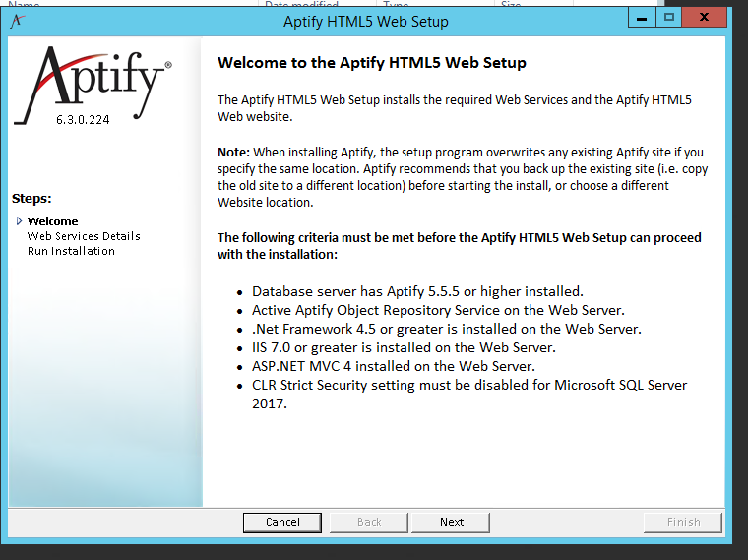Click the version number 6.3.0.224
Viewport: 748px width, 560px height.
tap(83, 120)
